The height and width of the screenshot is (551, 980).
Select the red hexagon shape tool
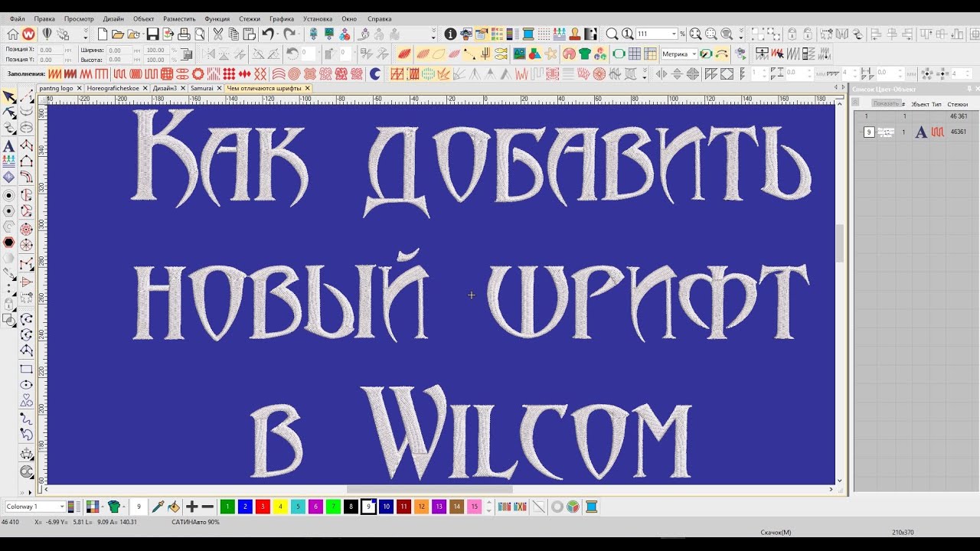8,242
